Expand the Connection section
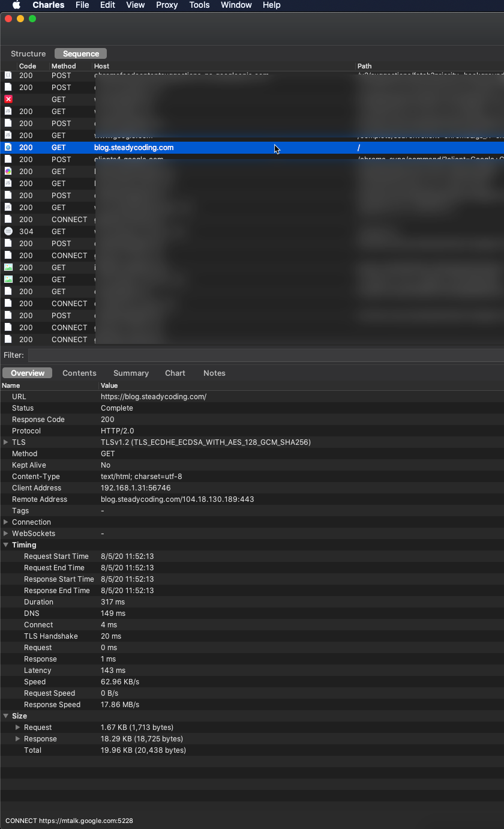 coord(6,522)
